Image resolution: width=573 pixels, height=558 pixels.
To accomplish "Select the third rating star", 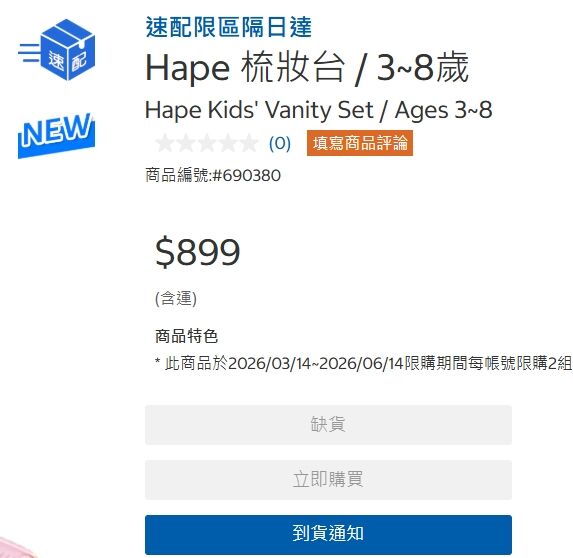I will point(207,143).
